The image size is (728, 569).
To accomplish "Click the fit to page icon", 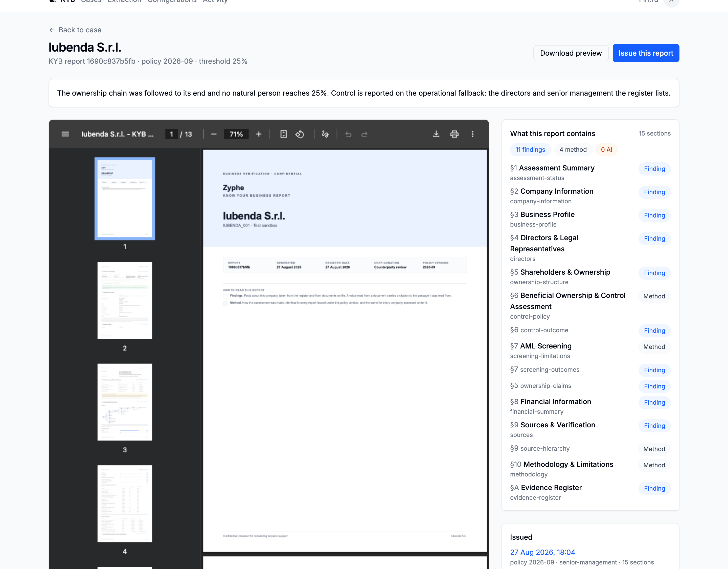I will 283,134.
